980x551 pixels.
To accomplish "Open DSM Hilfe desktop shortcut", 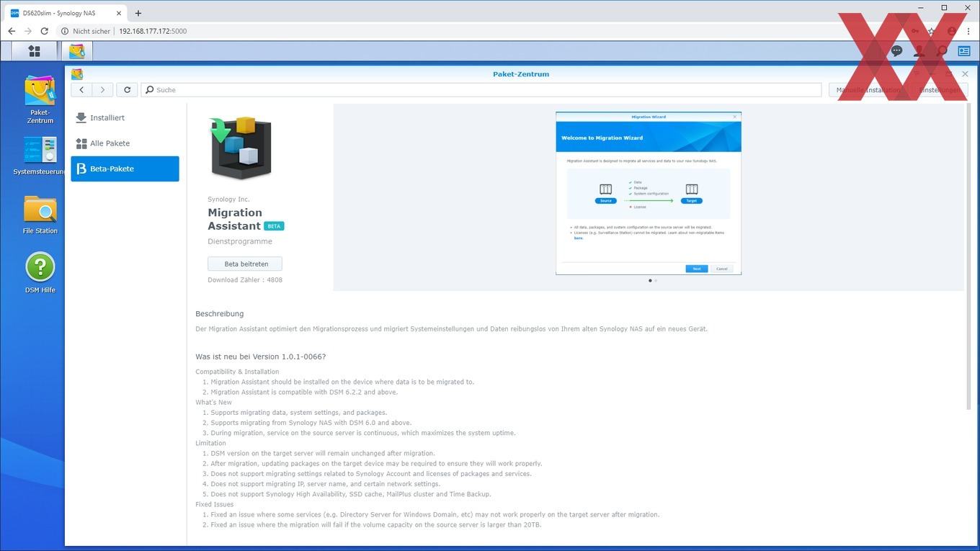I will coord(40,272).
